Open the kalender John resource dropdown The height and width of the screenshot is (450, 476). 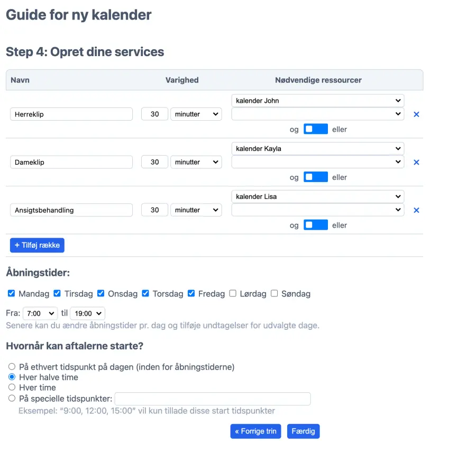[317, 101]
